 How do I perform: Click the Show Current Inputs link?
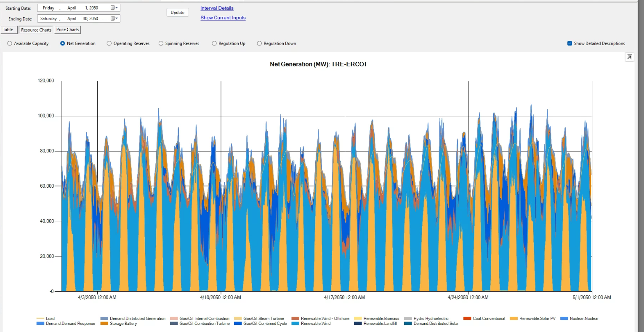click(223, 18)
